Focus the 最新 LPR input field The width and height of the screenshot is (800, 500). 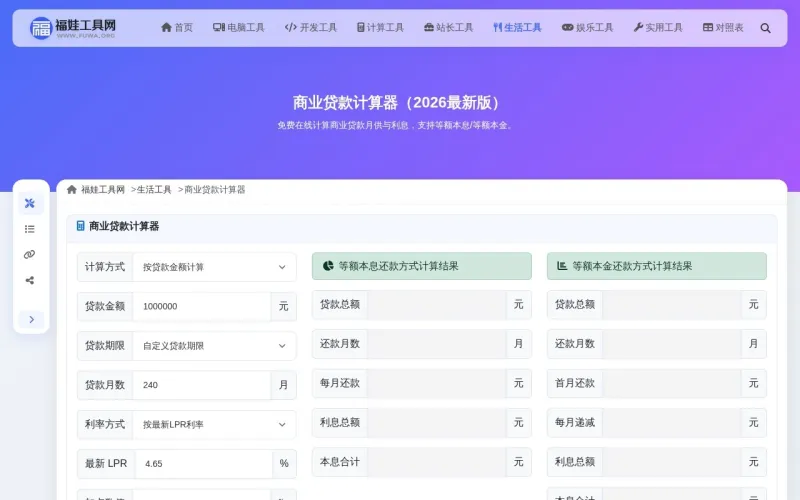click(204, 463)
